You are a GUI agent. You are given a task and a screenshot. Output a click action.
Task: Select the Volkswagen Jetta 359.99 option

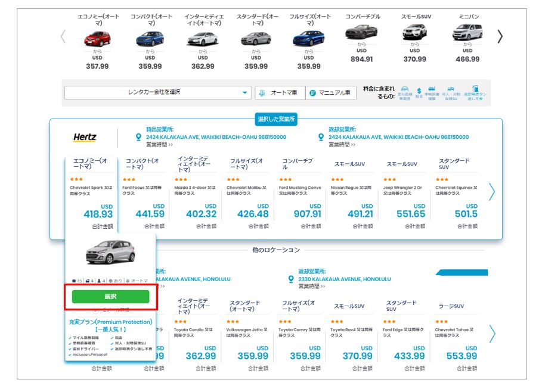pos(247,335)
